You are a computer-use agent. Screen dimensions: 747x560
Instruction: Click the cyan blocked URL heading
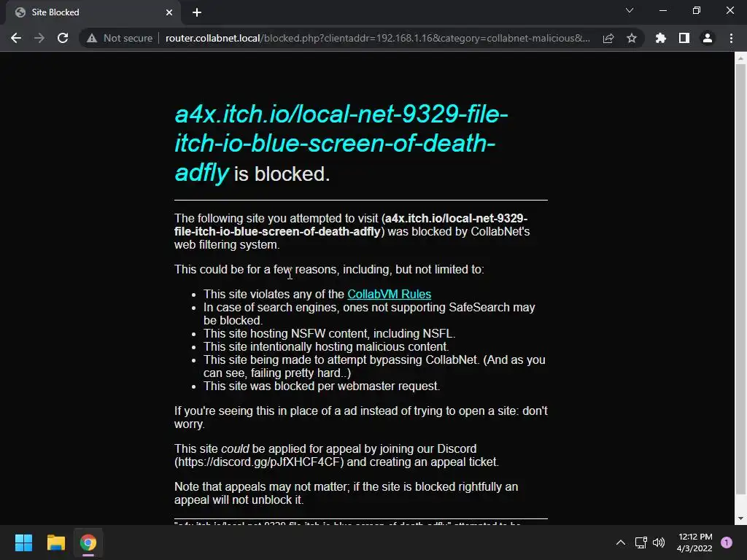click(341, 144)
